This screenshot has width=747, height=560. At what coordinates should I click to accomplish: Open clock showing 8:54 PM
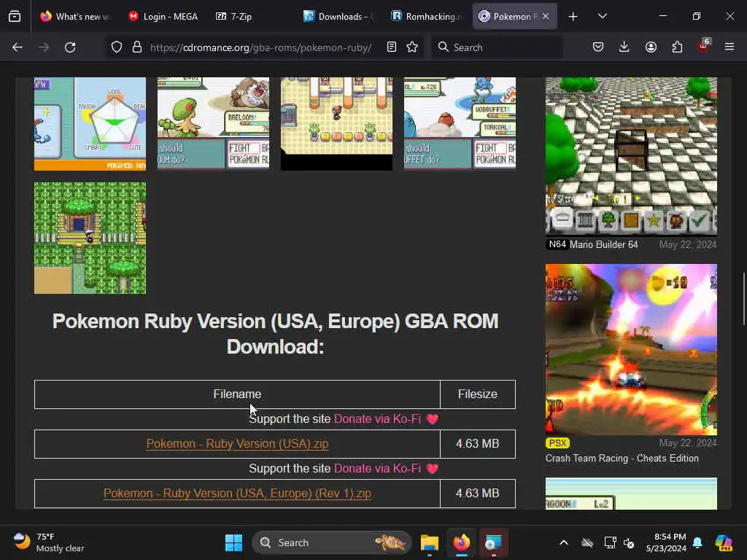point(666,542)
